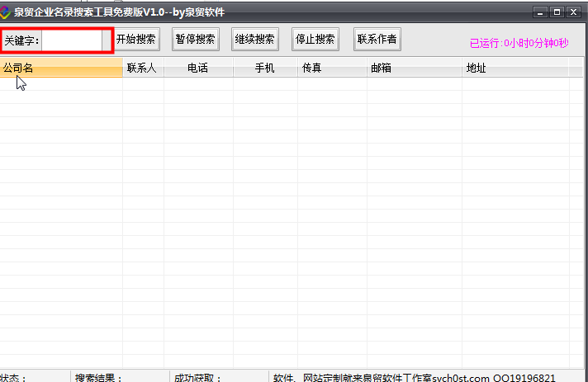The image size is (588, 382).
Task: Maximize the 泉贸 search tool window
Action: tap(557, 12)
